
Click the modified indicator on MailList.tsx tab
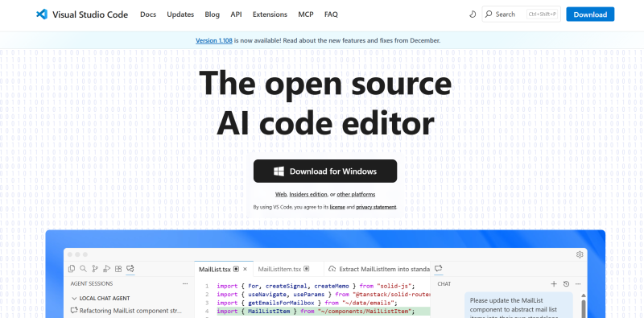[x=236, y=269]
